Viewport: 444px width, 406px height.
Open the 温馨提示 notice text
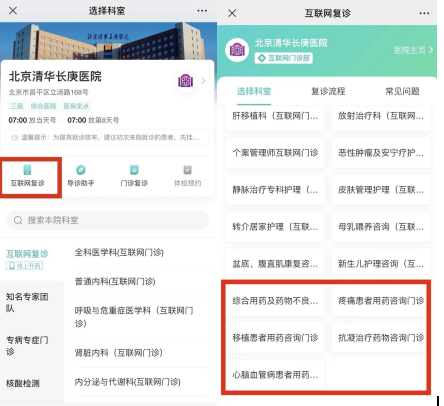pos(110,137)
